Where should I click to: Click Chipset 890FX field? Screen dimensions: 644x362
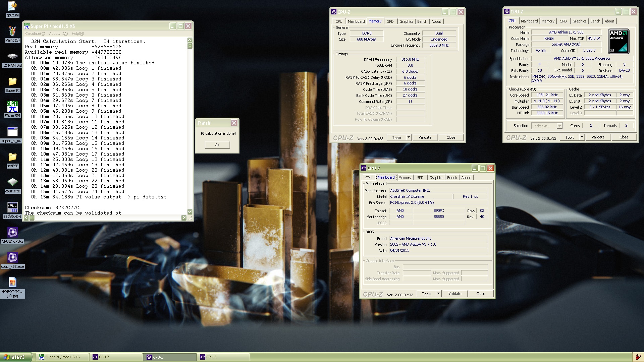point(439,210)
